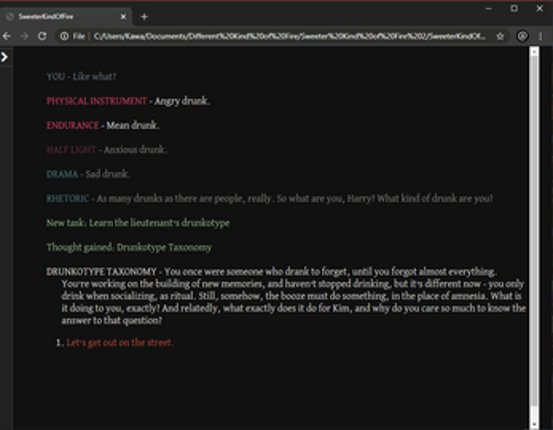The image size is (553, 430).
Task: Reload the page with the refresh icon
Action: pyautogui.click(x=42, y=36)
